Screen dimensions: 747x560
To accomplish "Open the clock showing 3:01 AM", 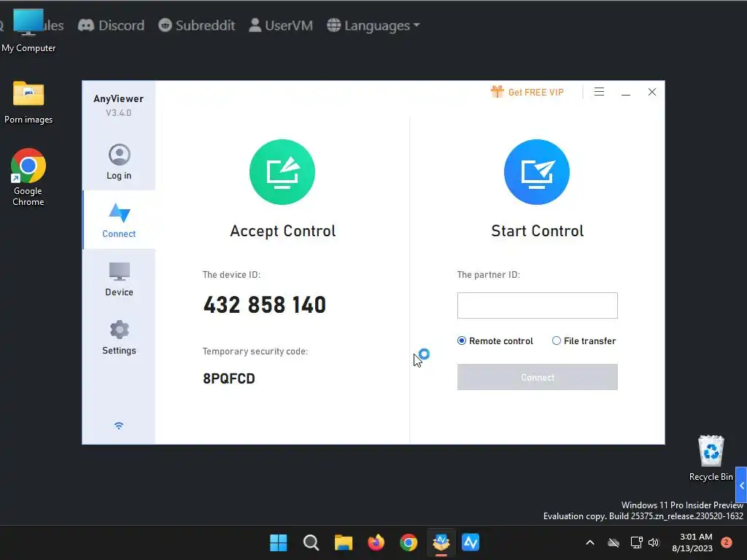I will 693,542.
